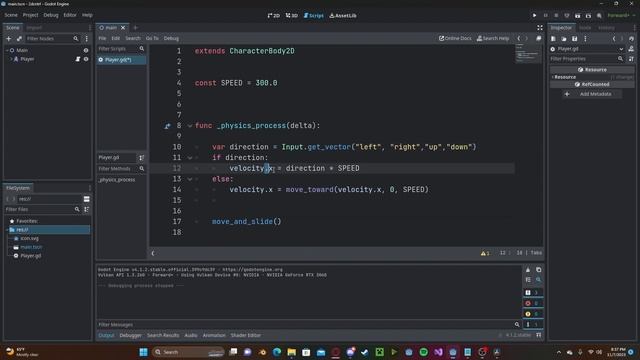Toggle the scripts panel arrow
Screen dimensions: 640x360
153,253
